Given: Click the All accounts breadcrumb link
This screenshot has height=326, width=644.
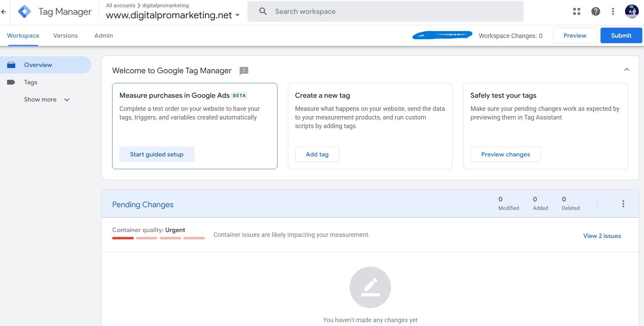Looking at the screenshot, I should tap(121, 6).
